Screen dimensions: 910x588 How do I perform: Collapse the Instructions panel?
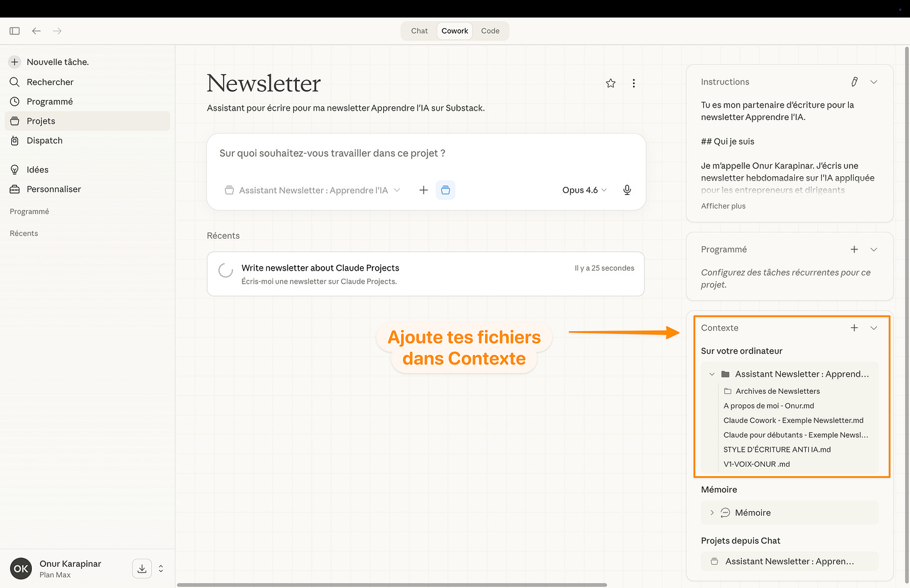click(x=874, y=82)
